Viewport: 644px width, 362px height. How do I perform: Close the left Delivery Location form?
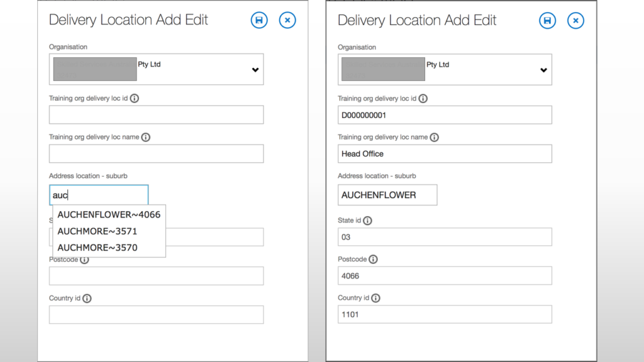tap(287, 21)
